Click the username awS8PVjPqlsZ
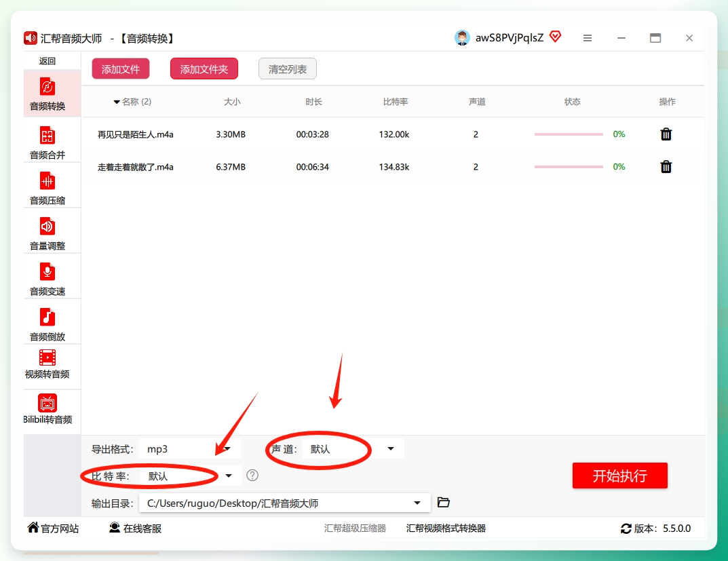This screenshot has width=728, height=561. click(510, 38)
